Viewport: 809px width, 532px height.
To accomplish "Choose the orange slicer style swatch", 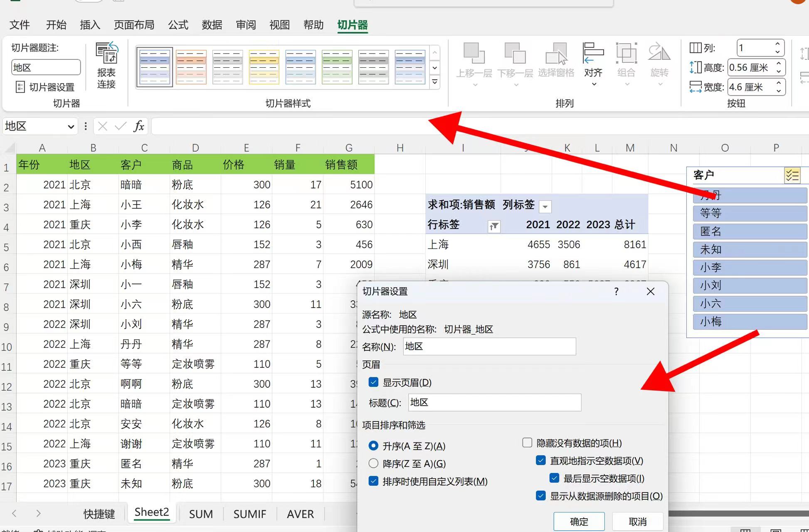I will [x=191, y=66].
